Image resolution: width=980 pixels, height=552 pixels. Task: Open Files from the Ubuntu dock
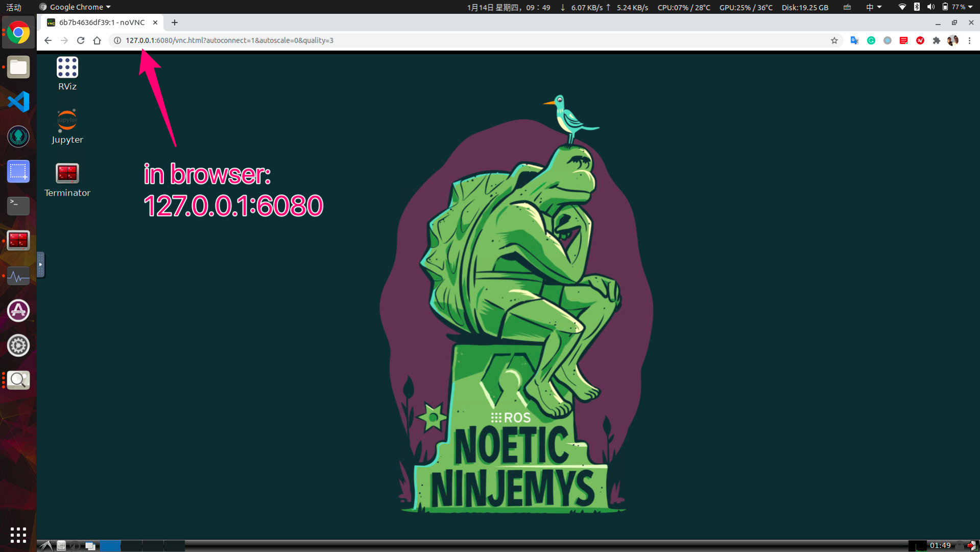18,67
